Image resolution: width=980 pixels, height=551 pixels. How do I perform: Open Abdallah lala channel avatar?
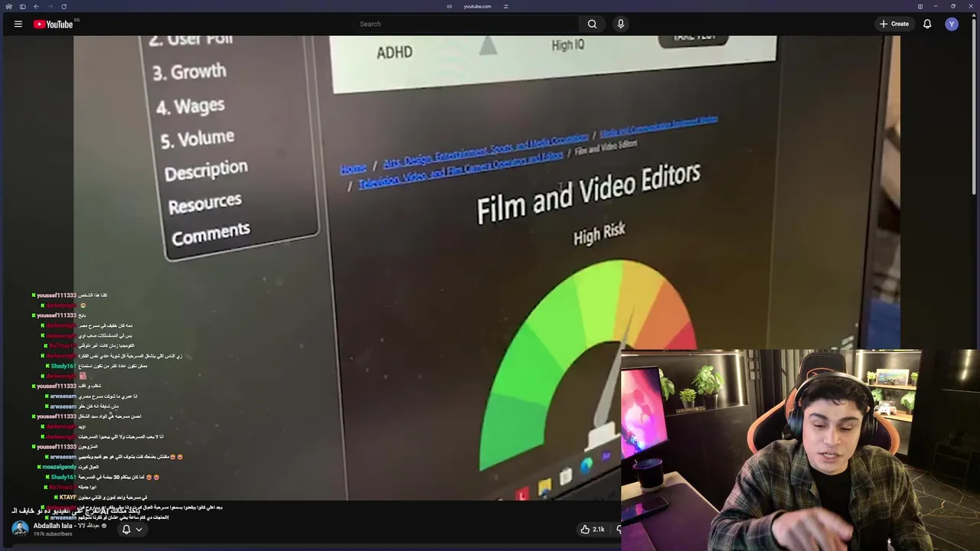(20, 529)
